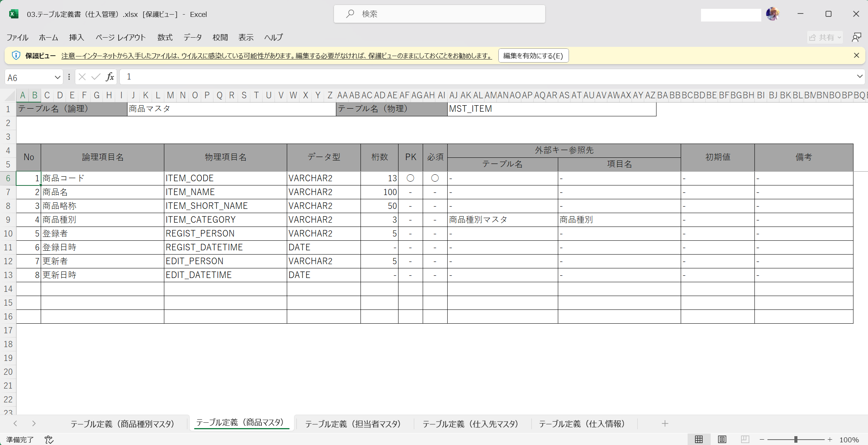Open the データ ribbon tab
The width and height of the screenshot is (868, 445).
click(192, 37)
